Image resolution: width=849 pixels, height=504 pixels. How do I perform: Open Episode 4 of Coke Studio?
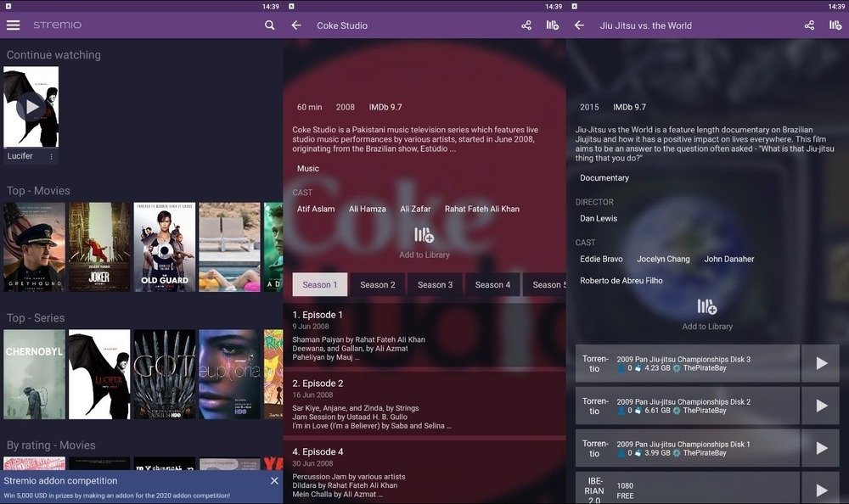click(424, 473)
